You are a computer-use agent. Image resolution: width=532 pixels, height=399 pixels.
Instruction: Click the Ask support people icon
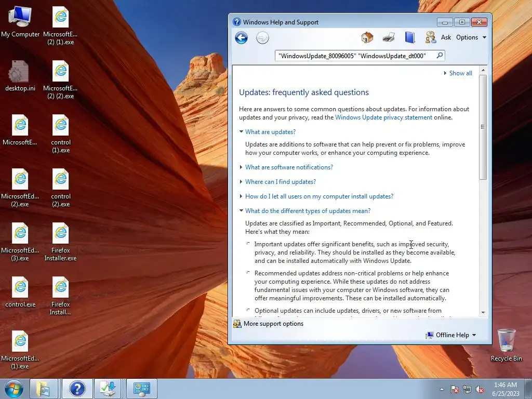tap(431, 37)
